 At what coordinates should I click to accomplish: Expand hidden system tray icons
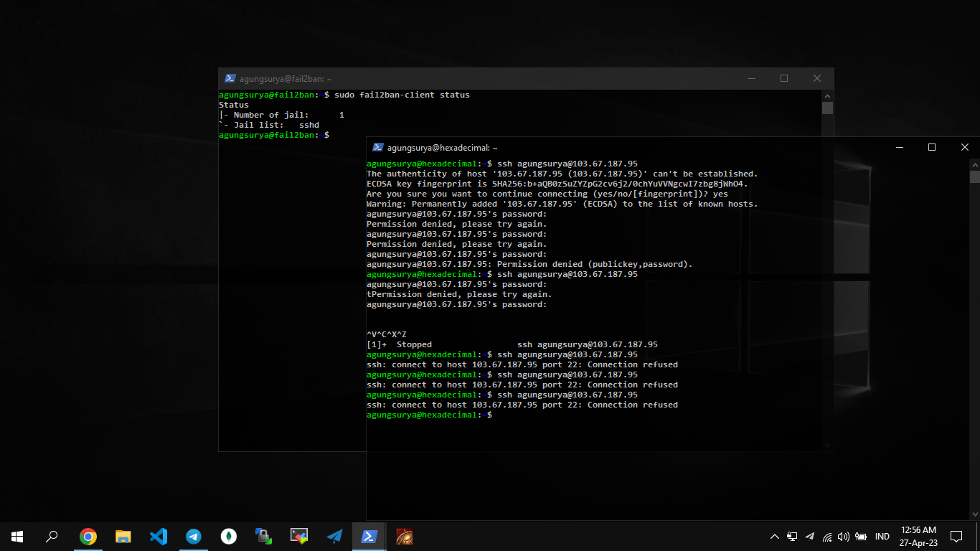tap(775, 537)
